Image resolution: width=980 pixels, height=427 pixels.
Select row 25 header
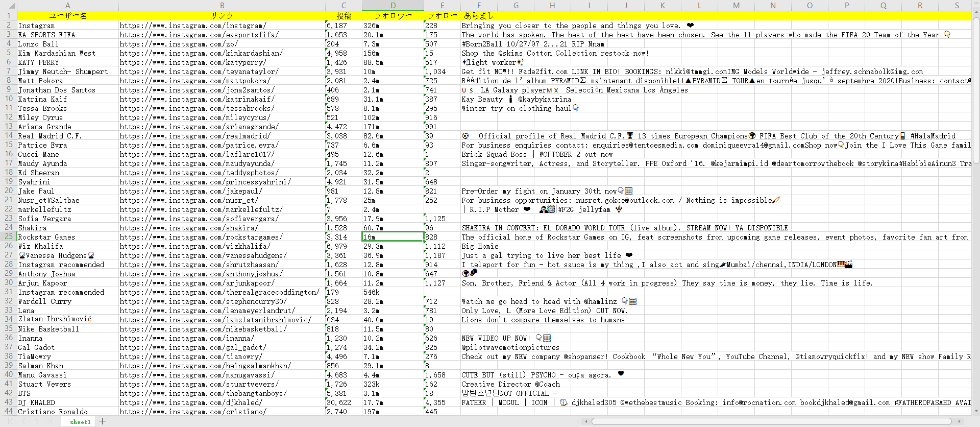(x=8, y=236)
